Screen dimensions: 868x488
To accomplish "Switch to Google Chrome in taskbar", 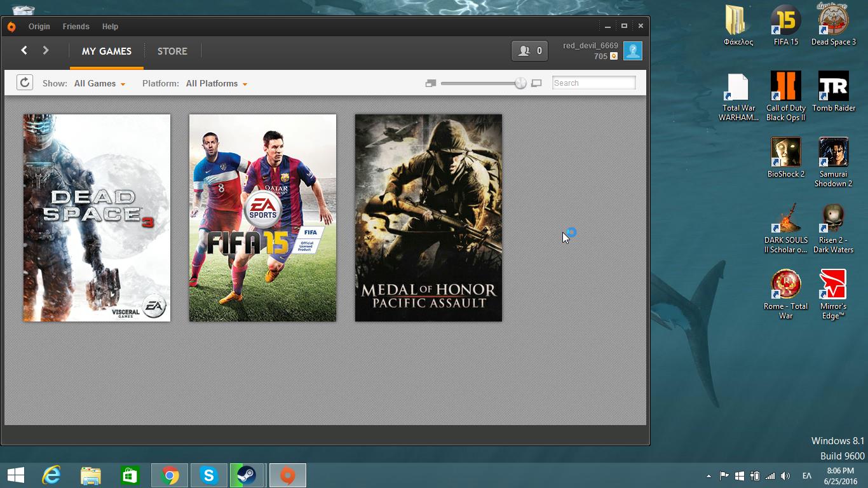I will coord(170,475).
